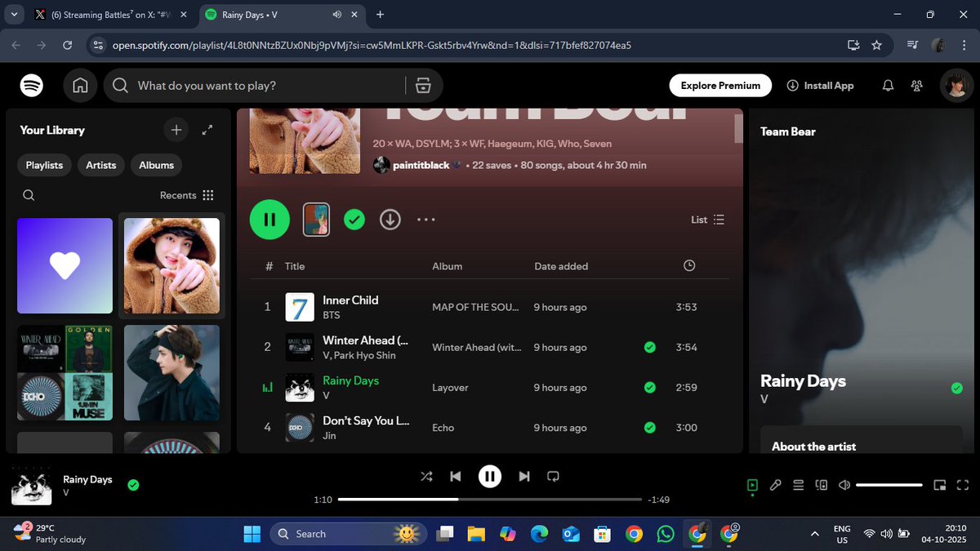Select the Rainy Days browser tab
This screenshot has height=551, width=980.
283,15
